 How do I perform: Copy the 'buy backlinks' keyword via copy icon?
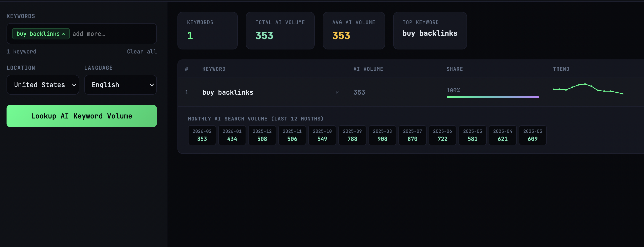point(338,93)
